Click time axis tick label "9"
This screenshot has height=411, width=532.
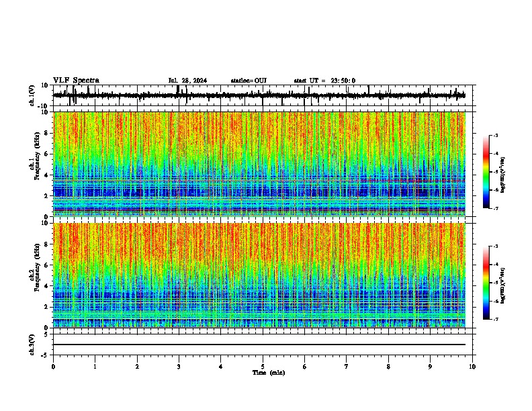point(430,366)
